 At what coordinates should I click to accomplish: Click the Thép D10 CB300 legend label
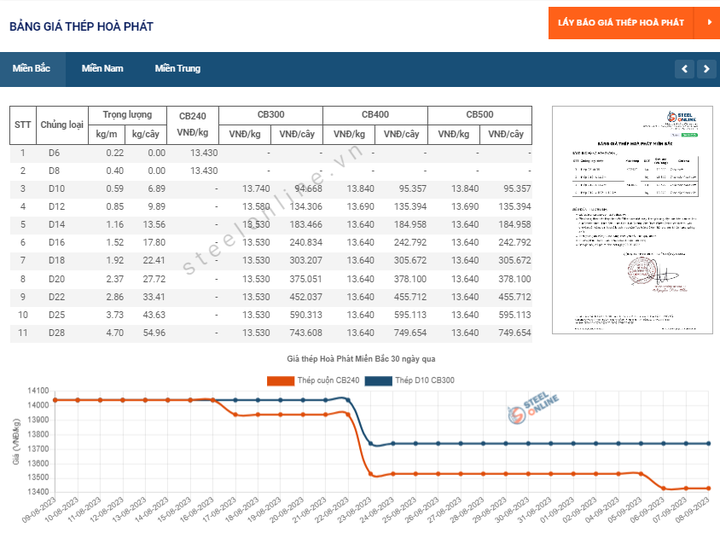(x=425, y=380)
